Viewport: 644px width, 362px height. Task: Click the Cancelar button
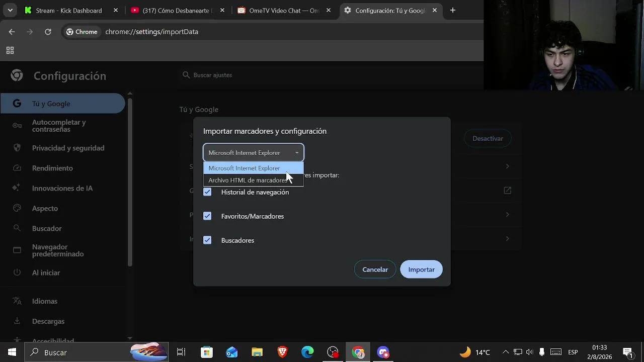[375, 269]
